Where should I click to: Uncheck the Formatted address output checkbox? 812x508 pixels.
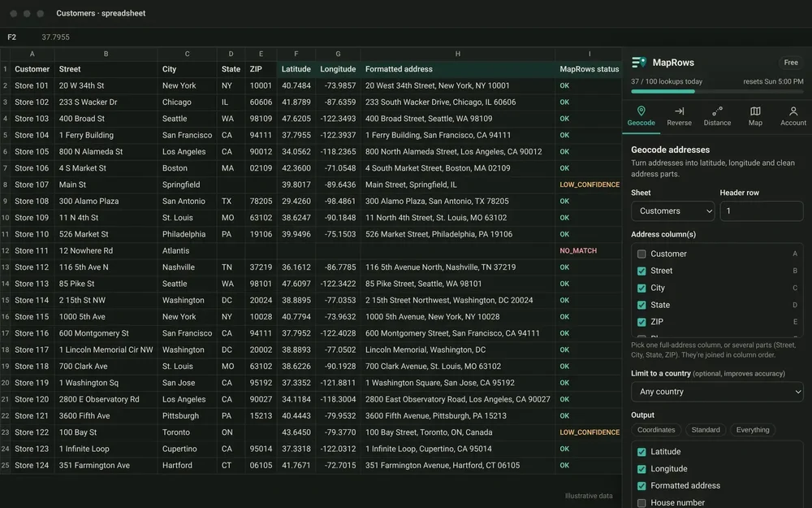click(x=641, y=486)
